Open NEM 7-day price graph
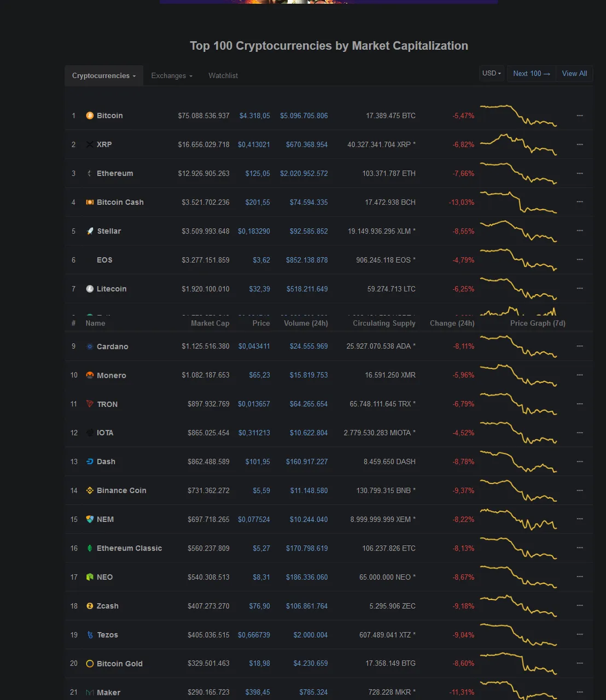The image size is (606, 700). pyautogui.click(x=518, y=520)
